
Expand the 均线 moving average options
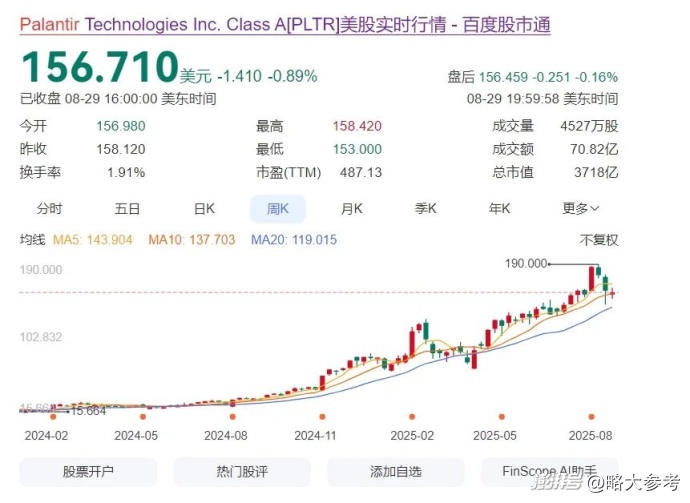coord(33,240)
